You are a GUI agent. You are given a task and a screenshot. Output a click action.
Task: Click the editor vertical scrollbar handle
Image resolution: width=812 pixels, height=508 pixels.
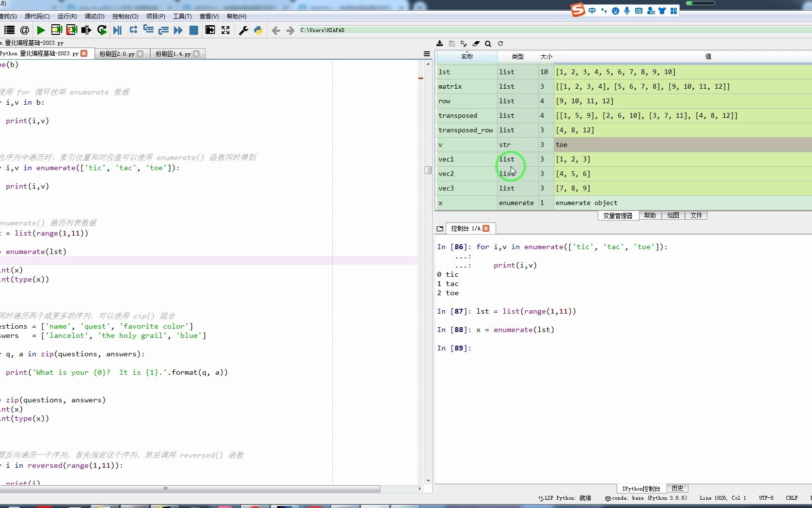(x=428, y=170)
